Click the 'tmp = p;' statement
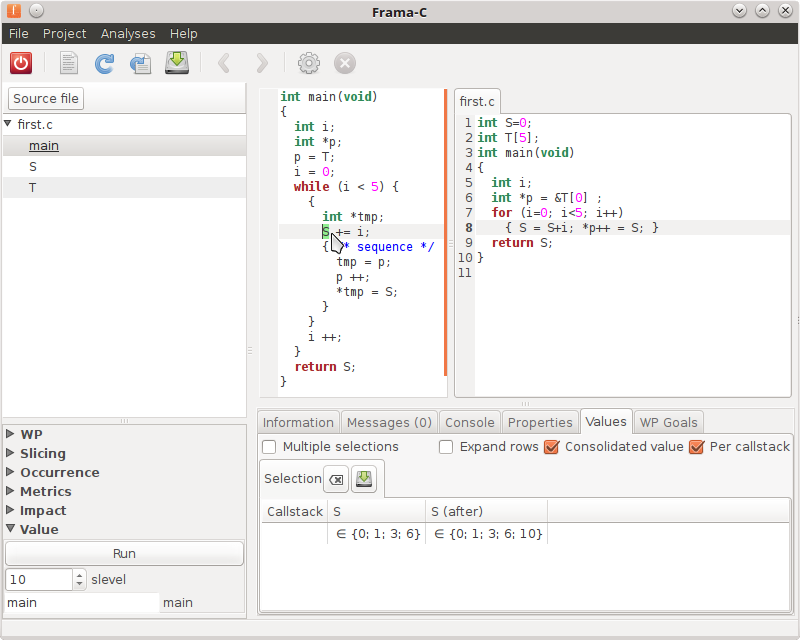This screenshot has height=640, width=800. [363, 262]
